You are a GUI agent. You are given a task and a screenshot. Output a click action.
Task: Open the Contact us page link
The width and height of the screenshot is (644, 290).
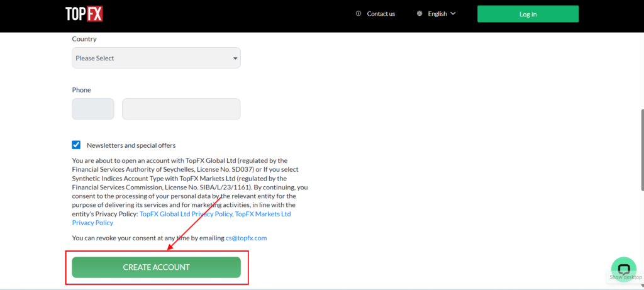tap(380, 14)
